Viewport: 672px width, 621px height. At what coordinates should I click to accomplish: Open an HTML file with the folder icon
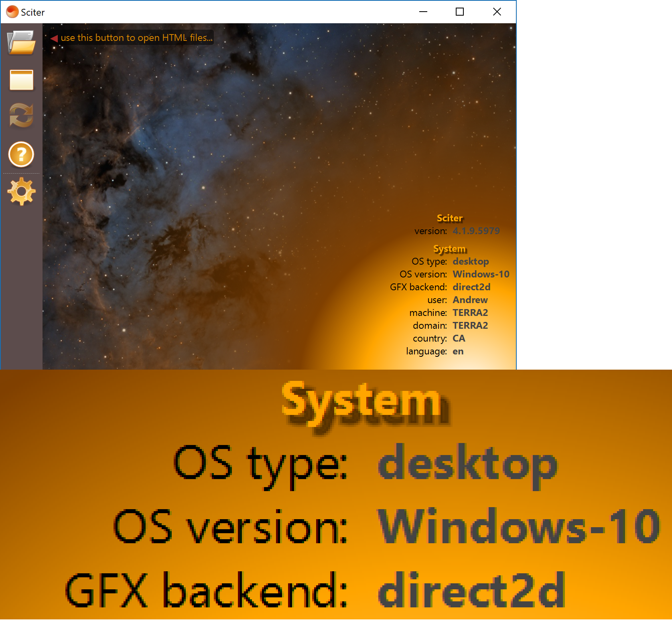(21, 42)
